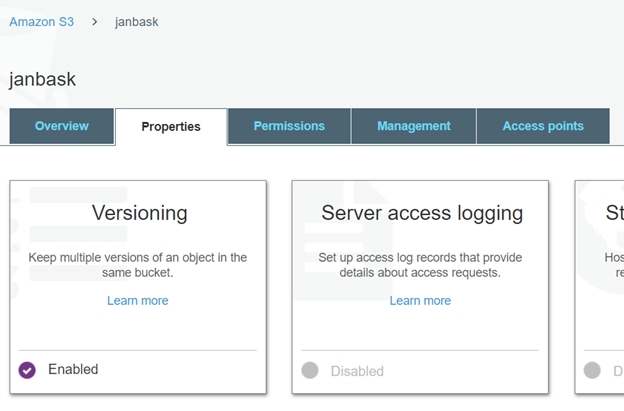Click the Enabled status label under Versioning
The image size is (624, 411).
coord(73,369)
